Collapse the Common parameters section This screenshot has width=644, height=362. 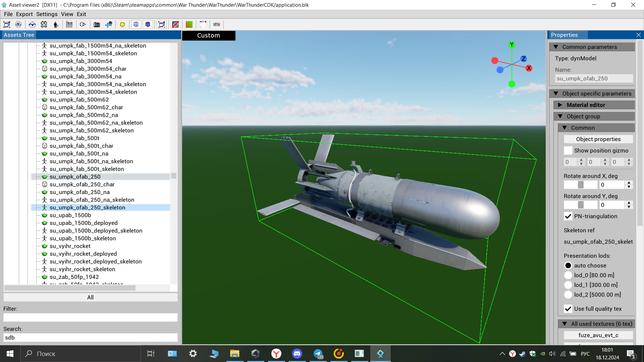click(592, 47)
